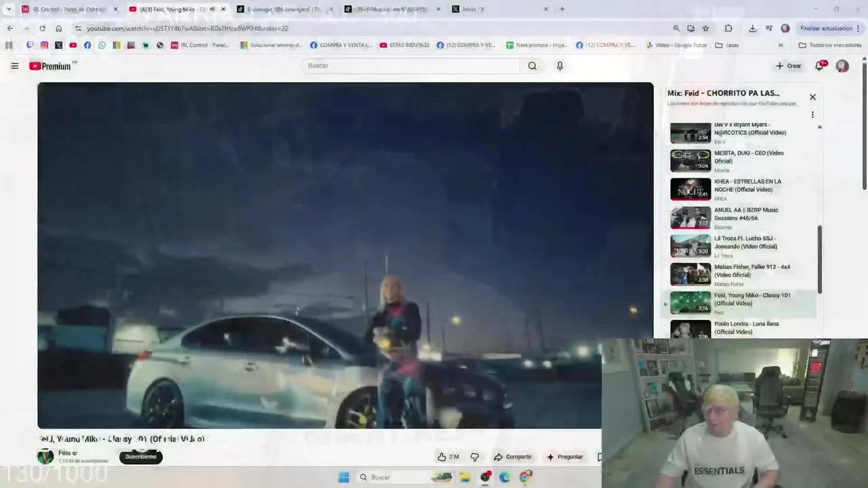The width and height of the screenshot is (868, 488).
Task: Close the Mix playlist panel
Action: (812, 97)
